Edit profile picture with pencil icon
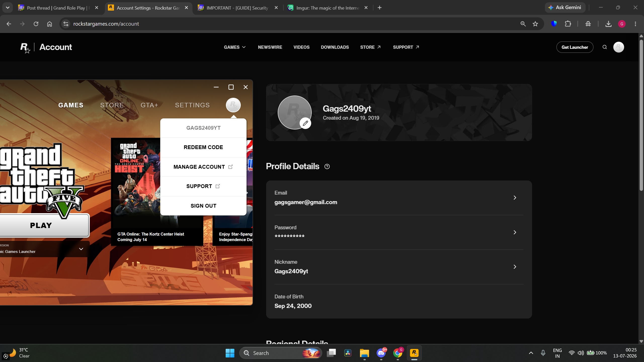 point(305,123)
